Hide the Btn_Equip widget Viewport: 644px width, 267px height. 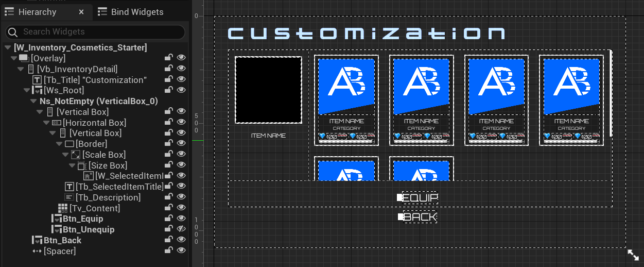pos(181,219)
